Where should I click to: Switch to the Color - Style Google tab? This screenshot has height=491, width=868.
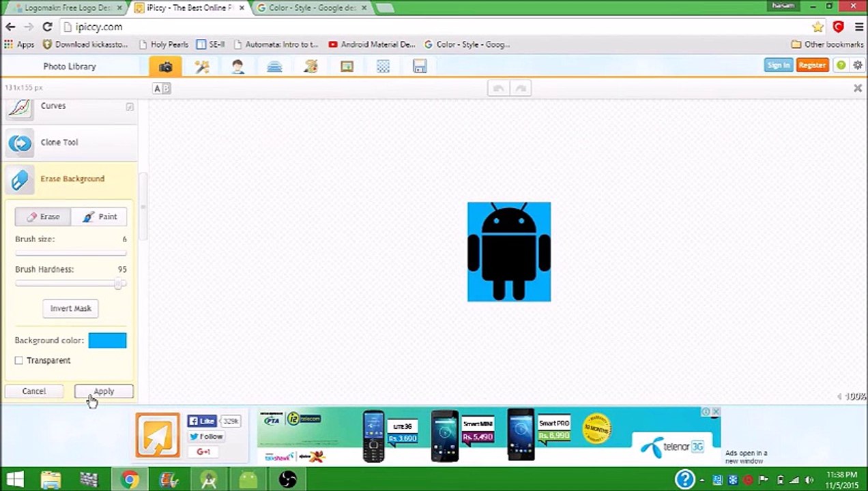313,8
